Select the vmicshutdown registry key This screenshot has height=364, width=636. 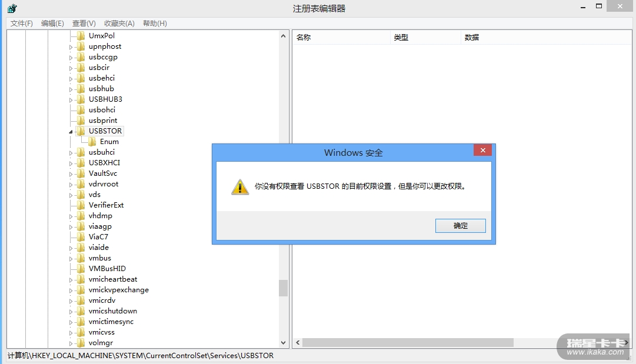coord(113,311)
